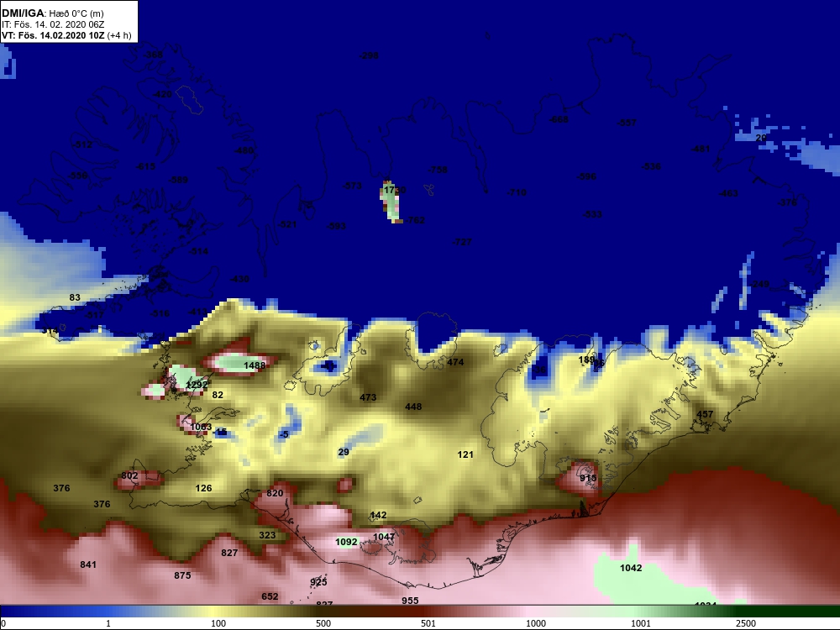Click the map value 925
This screenshot has width=840, height=630.
(x=318, y=582)
